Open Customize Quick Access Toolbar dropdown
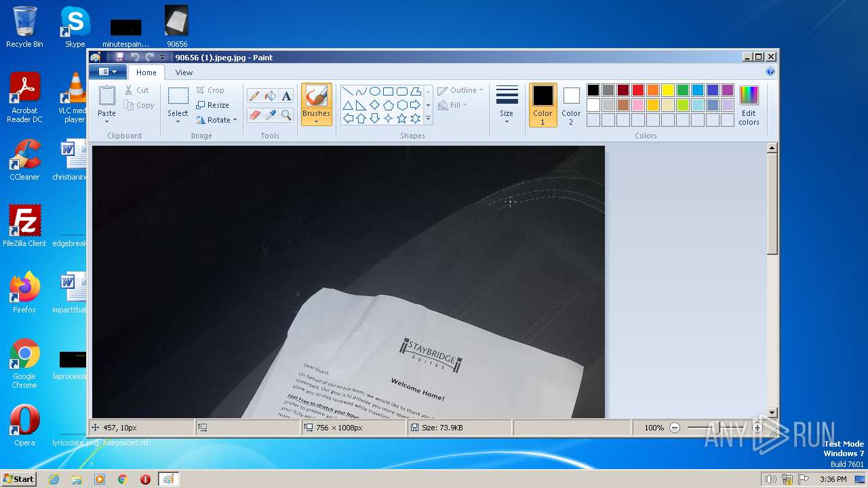This screenshot has width=868, height=488. tap(163, 58)
